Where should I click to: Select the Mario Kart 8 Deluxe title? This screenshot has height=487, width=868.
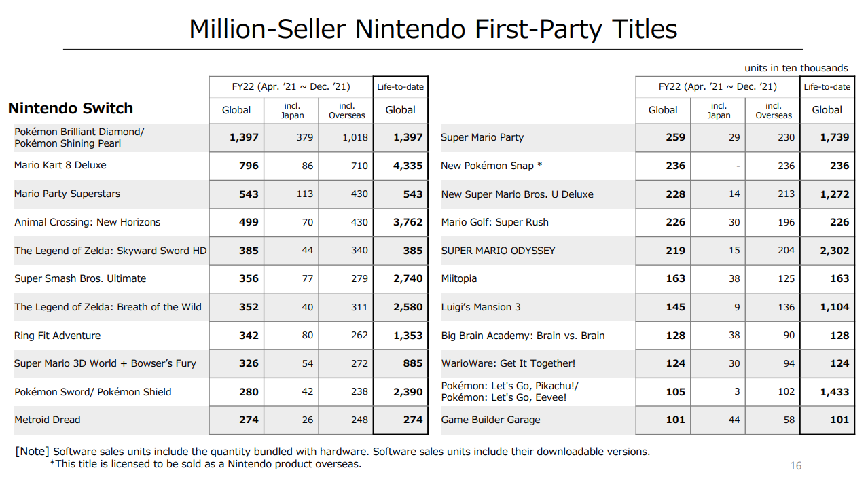point(60,165)
